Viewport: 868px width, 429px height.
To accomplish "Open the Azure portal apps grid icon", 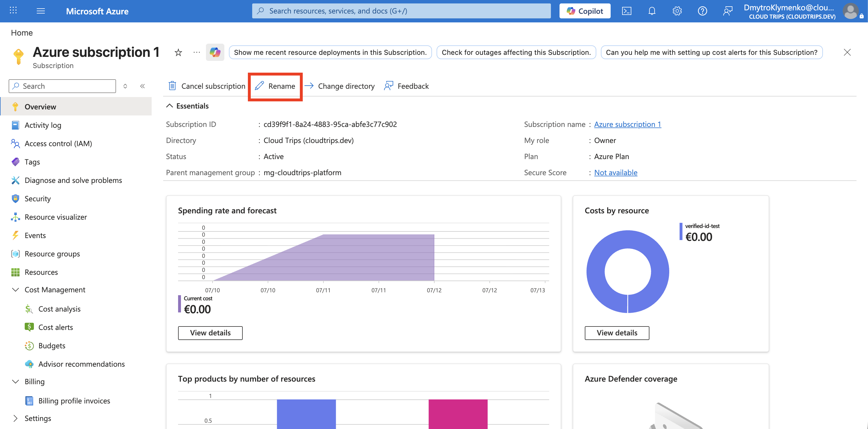I will point(13,11).
